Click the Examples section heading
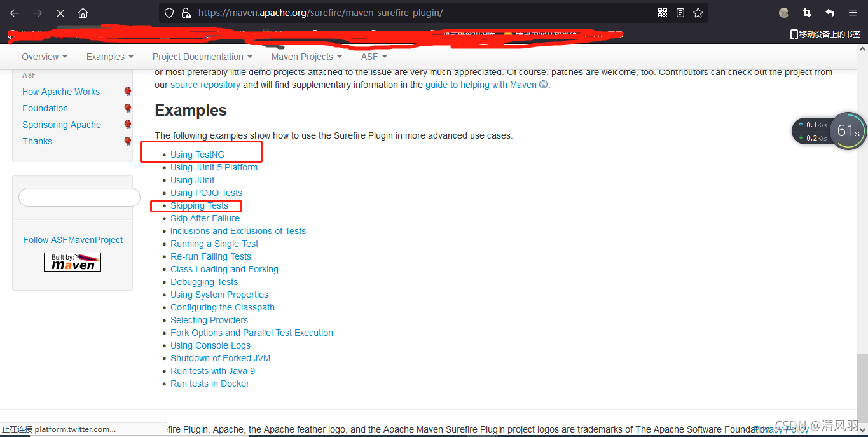868x437 pixels. [x=191, y=111]
